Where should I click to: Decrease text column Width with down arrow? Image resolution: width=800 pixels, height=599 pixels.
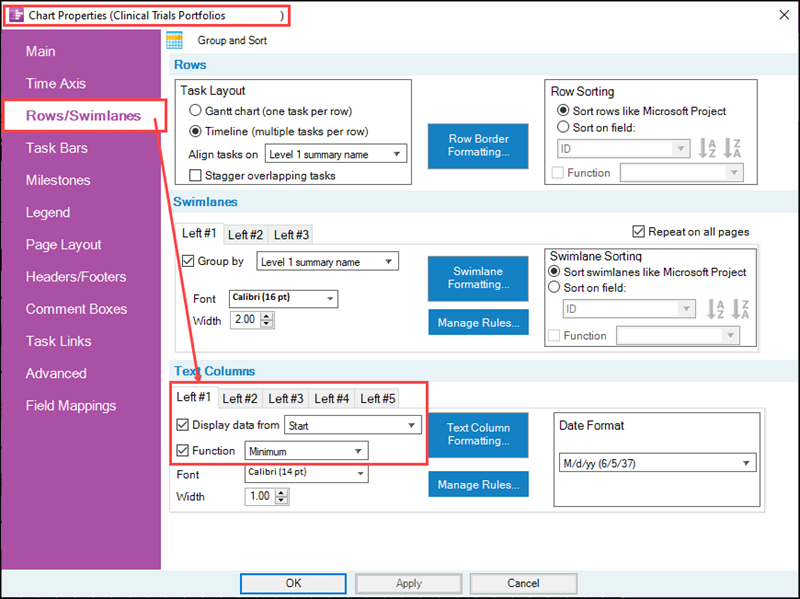coord(282,500)
